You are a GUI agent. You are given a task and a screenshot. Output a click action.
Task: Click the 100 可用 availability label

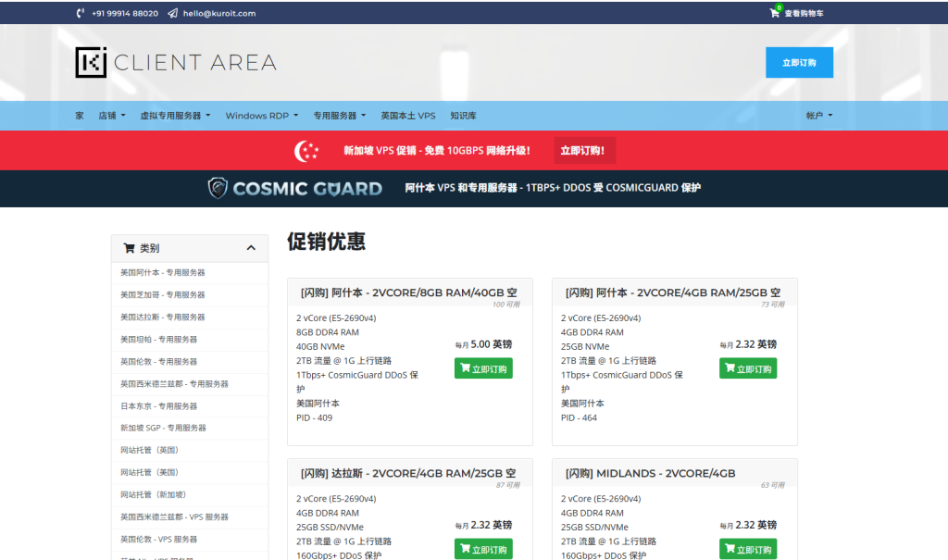(x=506, y=305)
